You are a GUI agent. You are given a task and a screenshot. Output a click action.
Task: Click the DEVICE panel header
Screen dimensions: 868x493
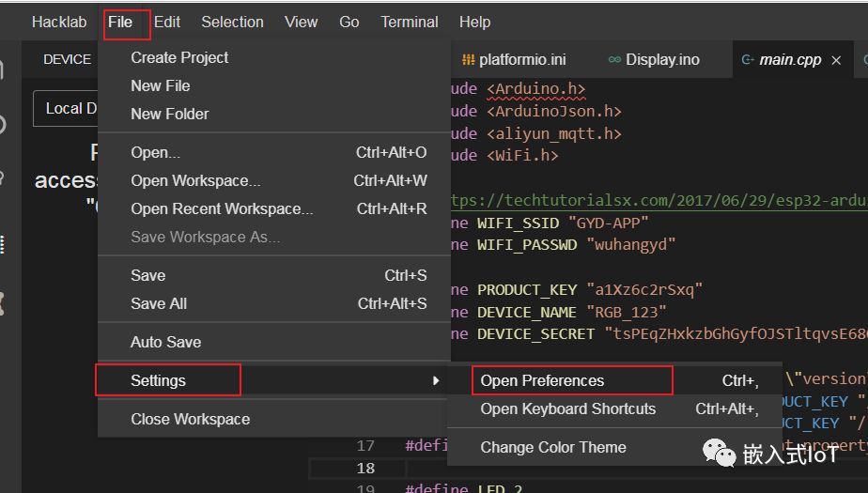pyautogui.click(x=67, y=59)
